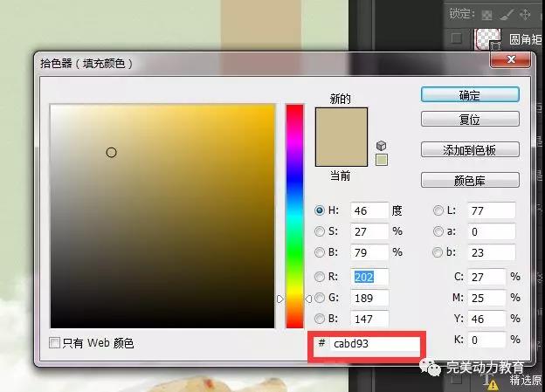Select the R red channel radio button

point(320,276)
